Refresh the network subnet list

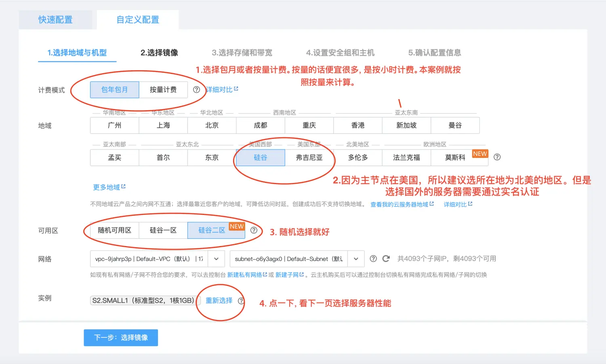(x=386, y=259)
